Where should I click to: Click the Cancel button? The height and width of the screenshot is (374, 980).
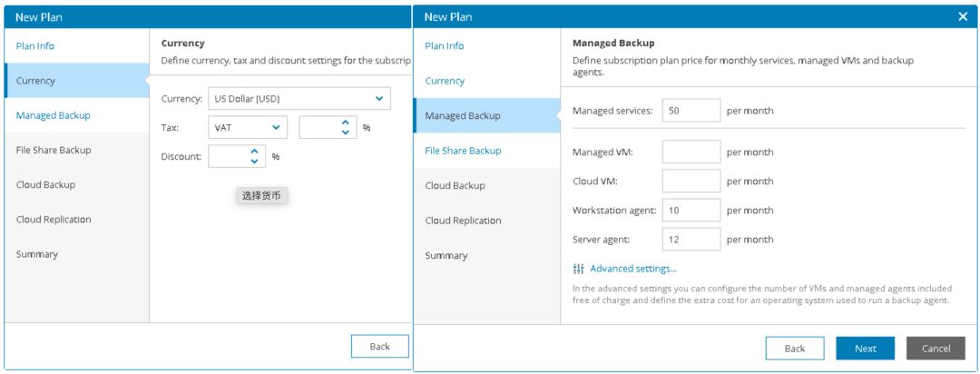point(936,349)
